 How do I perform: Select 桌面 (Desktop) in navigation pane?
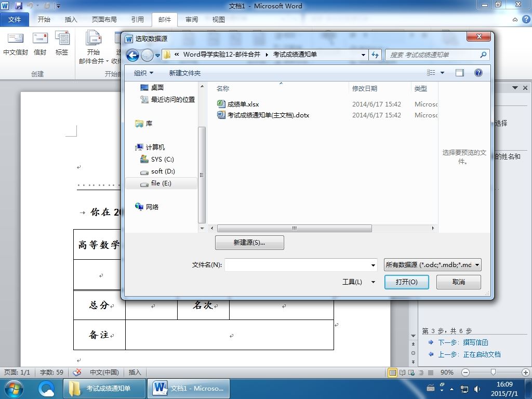pos(152,87)
